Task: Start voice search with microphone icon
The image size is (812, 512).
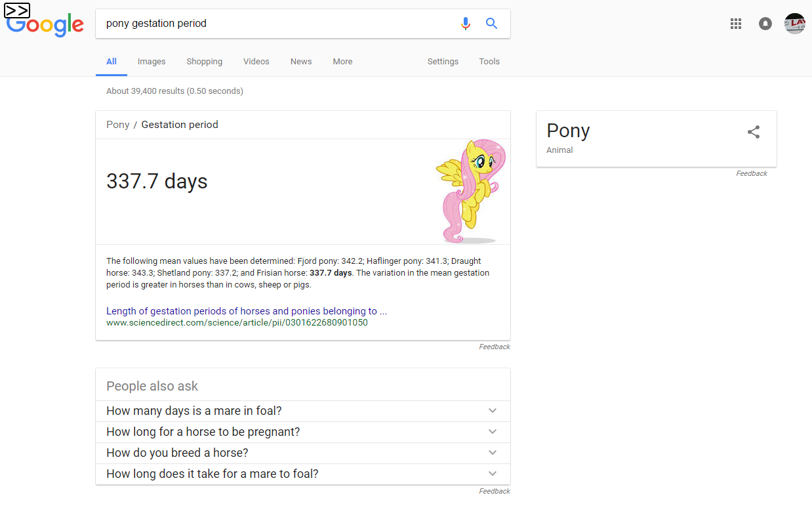Action: [x=466, y=24]
